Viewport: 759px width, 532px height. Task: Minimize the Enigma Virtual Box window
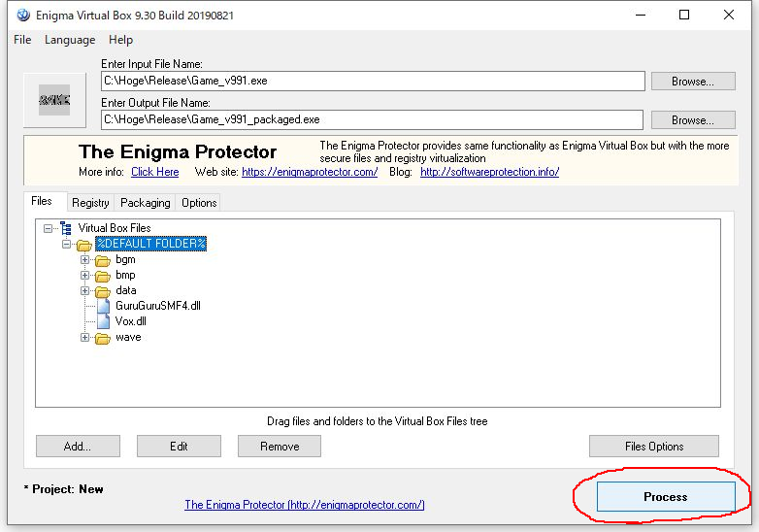tap(641, 15)
